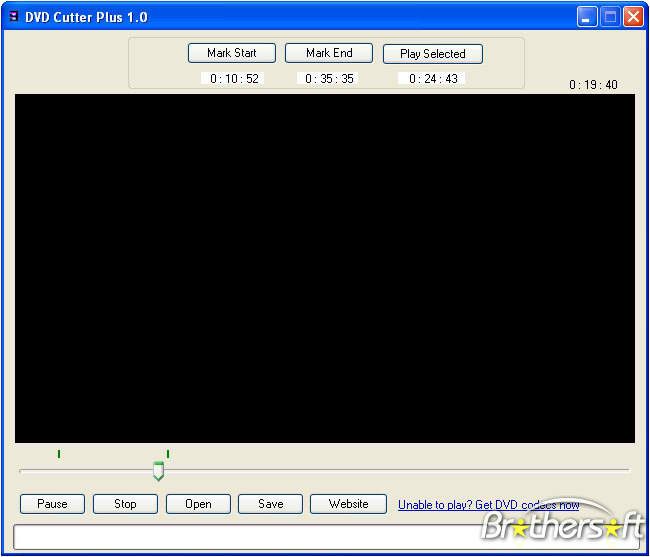The image size is (650, 557).
Task: Click the current position 0 : 19 : 40
Action: [x=593, y=85]
